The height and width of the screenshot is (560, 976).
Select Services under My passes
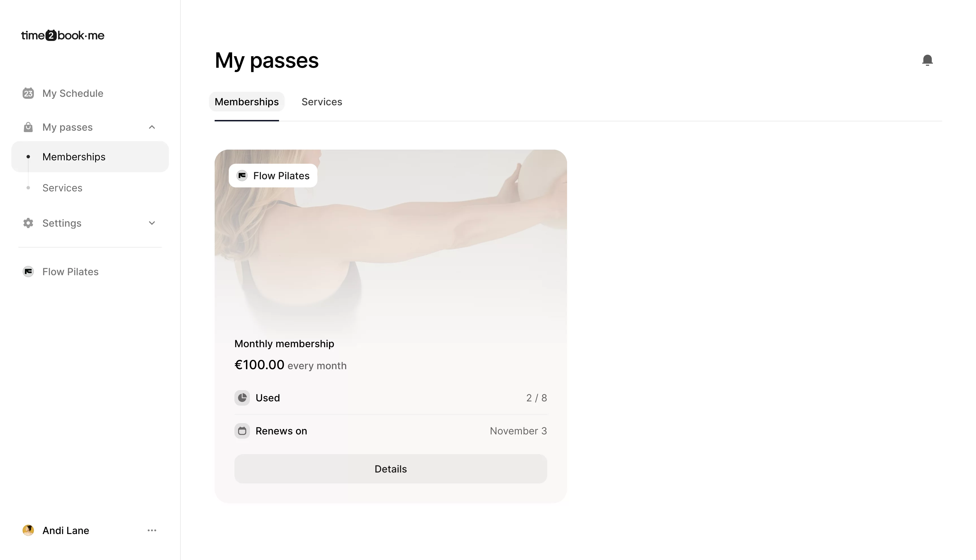point(62,188)
